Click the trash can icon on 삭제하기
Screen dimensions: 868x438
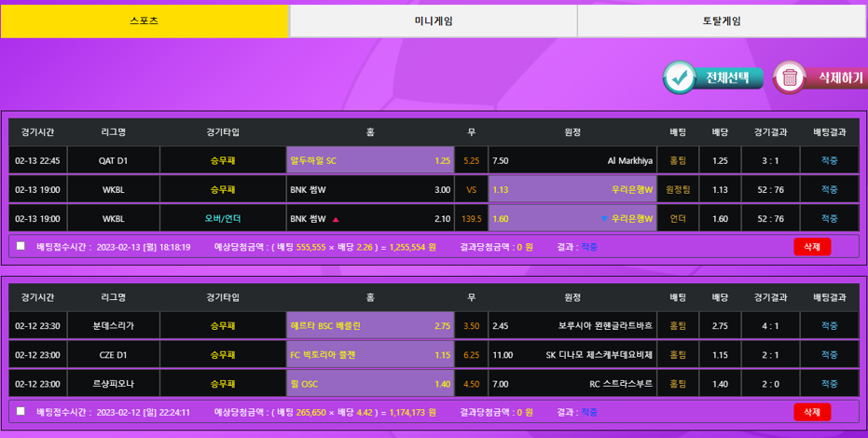[791, 77]
